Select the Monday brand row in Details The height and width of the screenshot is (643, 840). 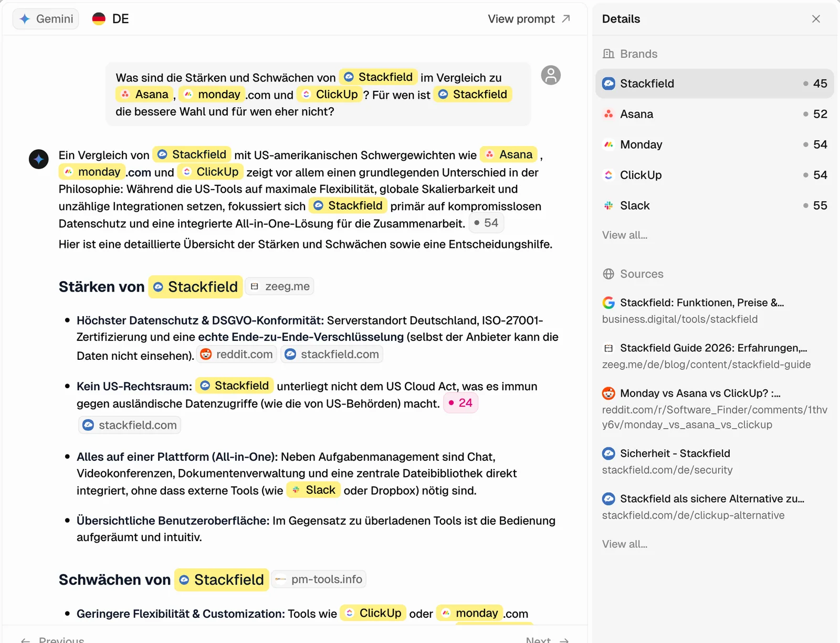(715, 144)
